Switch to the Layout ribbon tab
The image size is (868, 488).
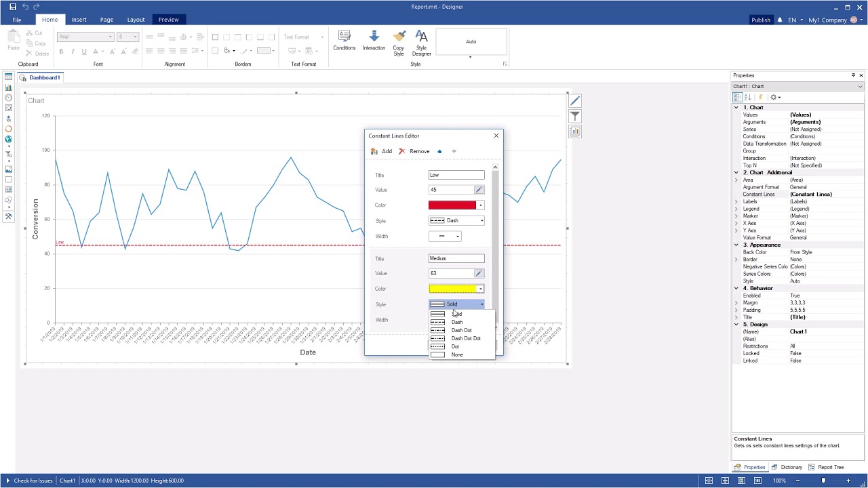[x=136, y=20]
